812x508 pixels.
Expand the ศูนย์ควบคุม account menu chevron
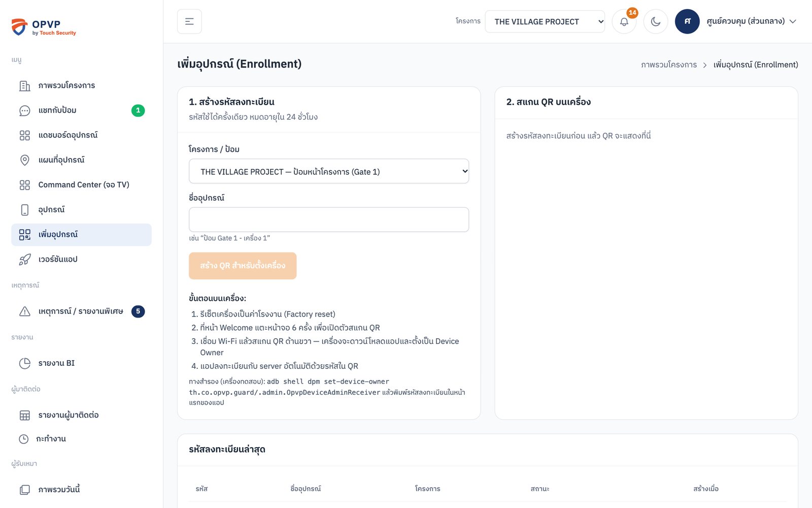793,21
